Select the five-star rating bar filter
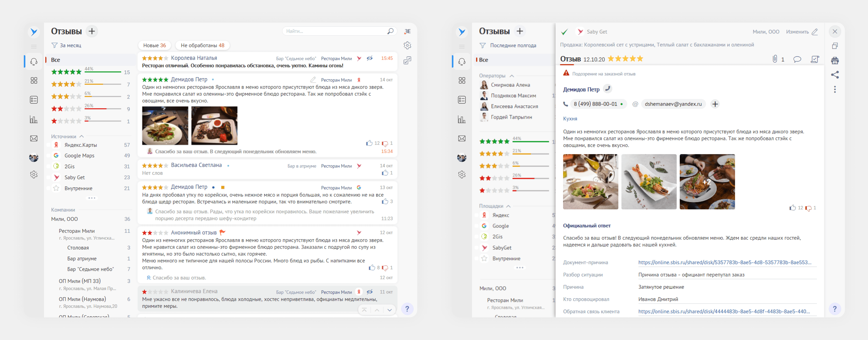This screenshot has height=340, width=868. (x=90, y=72)
